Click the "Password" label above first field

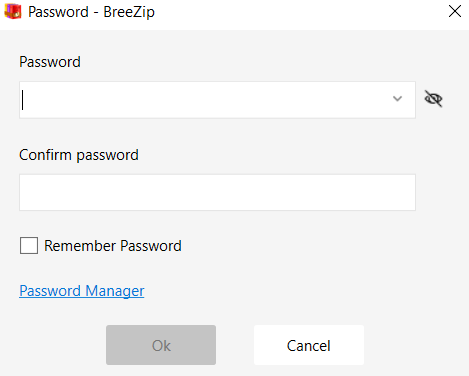pyautogui.click(x=50, y=62)
